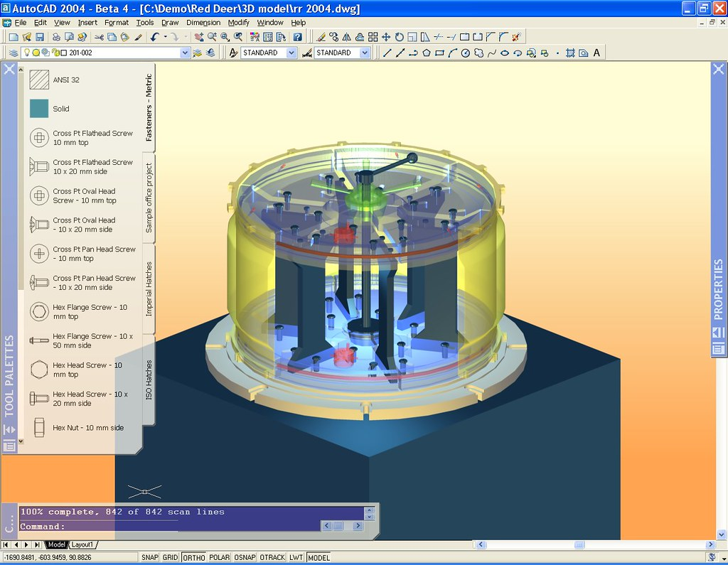Select the Mirror modify tool
This screenshot has height=565, width=728.
pos(346,36)
